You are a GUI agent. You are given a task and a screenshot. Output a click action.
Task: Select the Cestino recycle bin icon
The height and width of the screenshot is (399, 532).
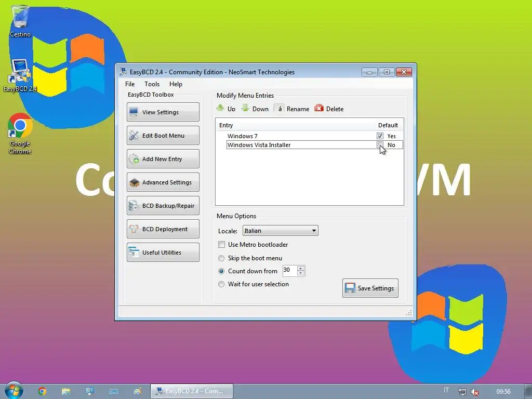click(x=20, y=21)
